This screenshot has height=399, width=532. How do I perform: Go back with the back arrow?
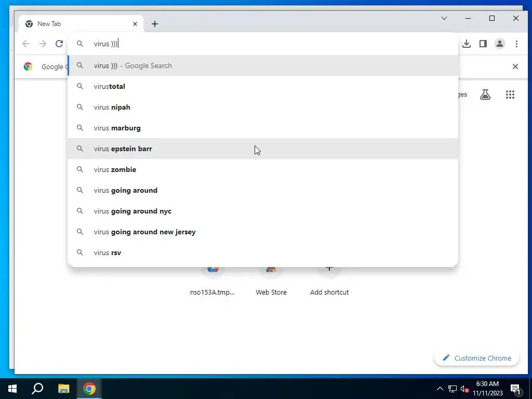click(x=26, y=44)
